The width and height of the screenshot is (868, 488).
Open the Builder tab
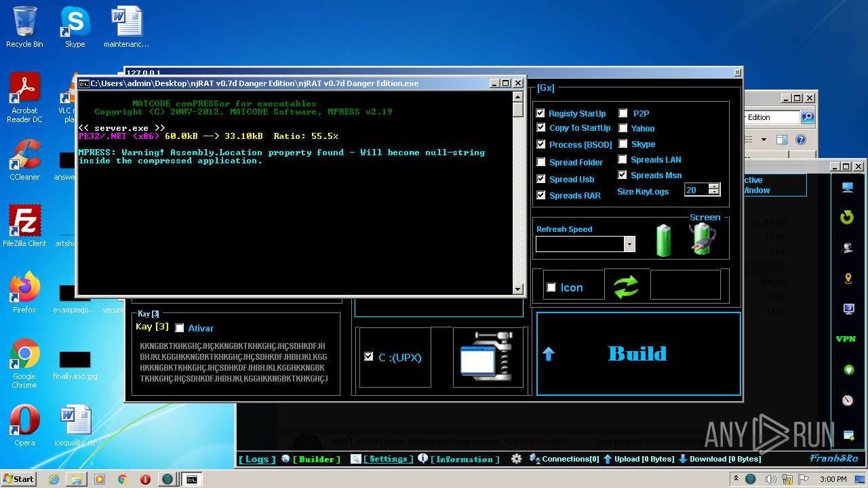[x=317, y=459]
